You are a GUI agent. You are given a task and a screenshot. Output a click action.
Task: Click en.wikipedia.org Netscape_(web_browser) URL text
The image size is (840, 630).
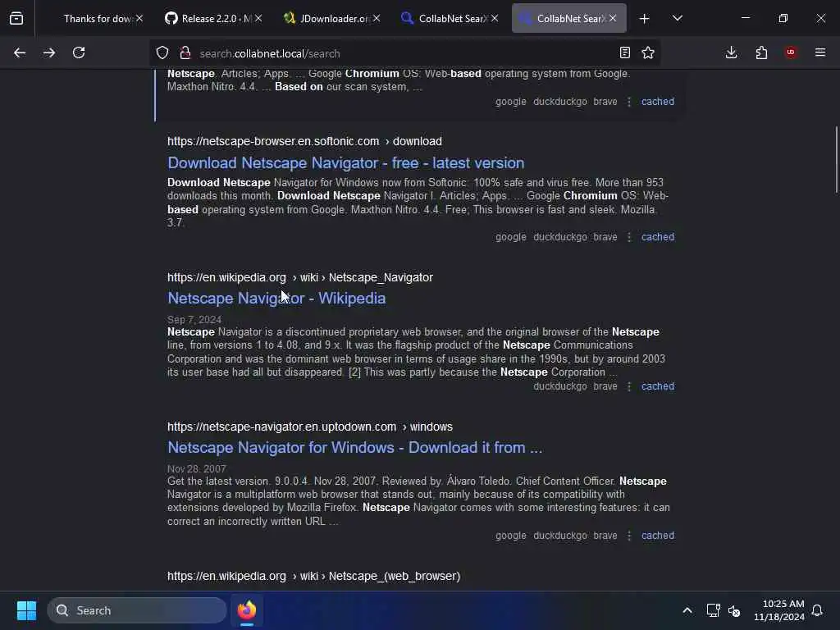click(x=314, y=577)
